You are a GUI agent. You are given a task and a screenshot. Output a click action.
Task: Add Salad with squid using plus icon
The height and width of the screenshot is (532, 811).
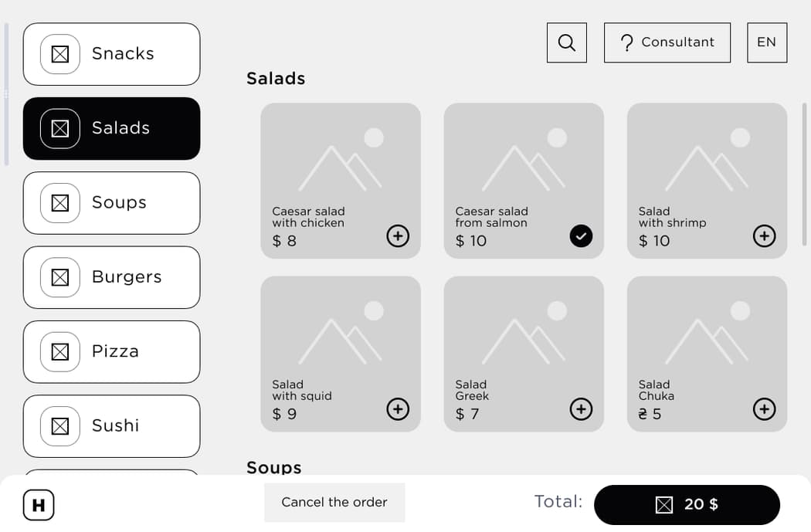398,409
